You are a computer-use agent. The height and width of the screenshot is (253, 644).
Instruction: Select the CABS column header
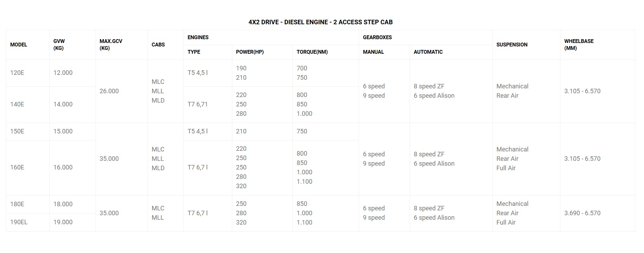[158, 45]
